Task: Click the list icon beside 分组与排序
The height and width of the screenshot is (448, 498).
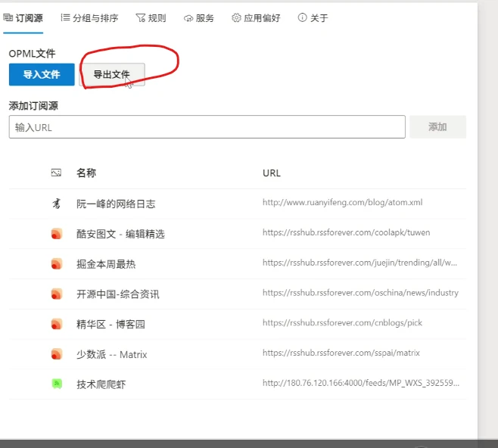Action: pos(65,17)
